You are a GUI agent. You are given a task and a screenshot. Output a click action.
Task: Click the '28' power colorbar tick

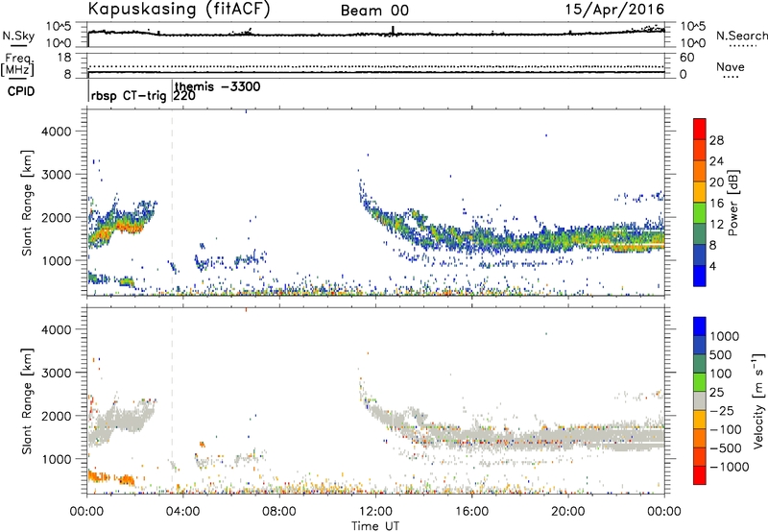tap(716, 140)
